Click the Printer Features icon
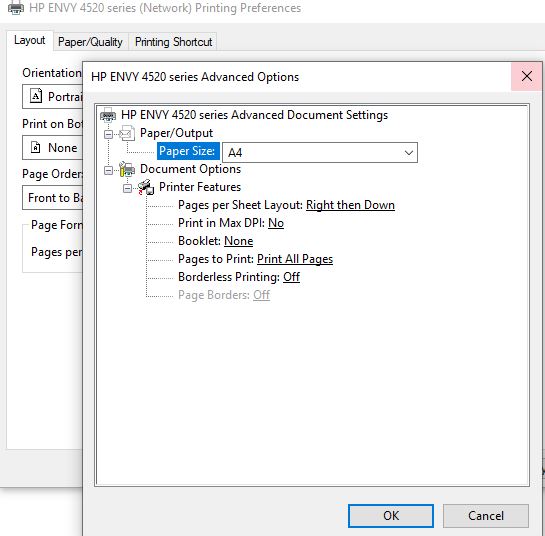 [x=146, y=187]
